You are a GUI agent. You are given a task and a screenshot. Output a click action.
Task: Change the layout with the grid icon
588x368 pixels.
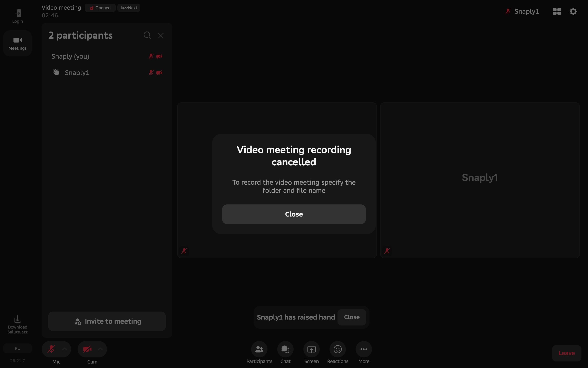pos(557,11)
